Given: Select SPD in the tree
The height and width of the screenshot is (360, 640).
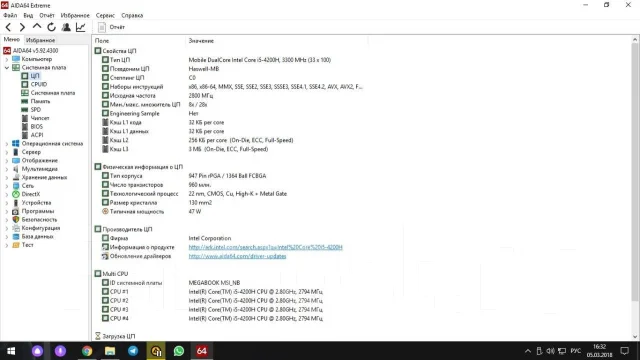Looking at the screenshot, I should pos(36,110).
